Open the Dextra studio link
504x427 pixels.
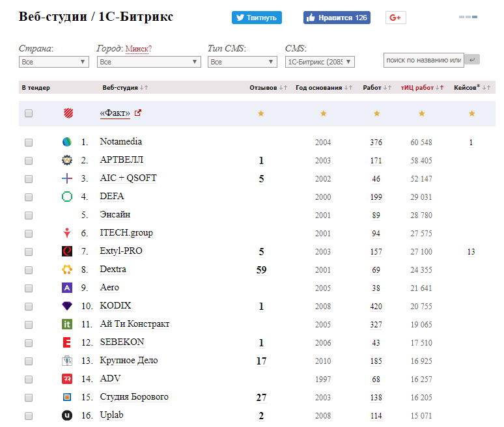(x=113, y=269)
